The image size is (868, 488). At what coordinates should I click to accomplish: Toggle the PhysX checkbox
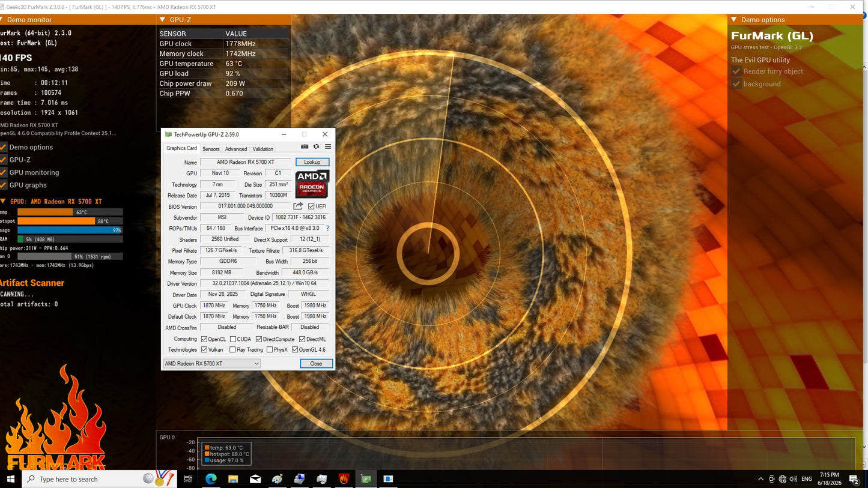pos(270,350)
